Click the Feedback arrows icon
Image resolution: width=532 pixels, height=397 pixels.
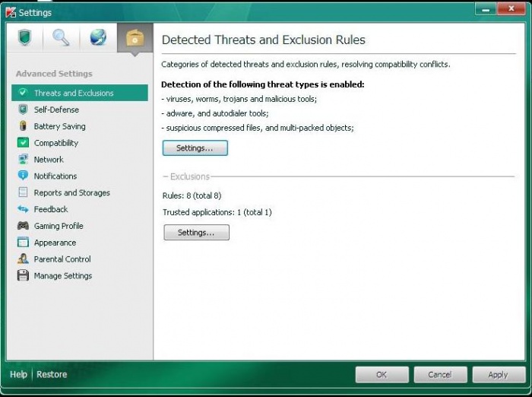[23, 209]
